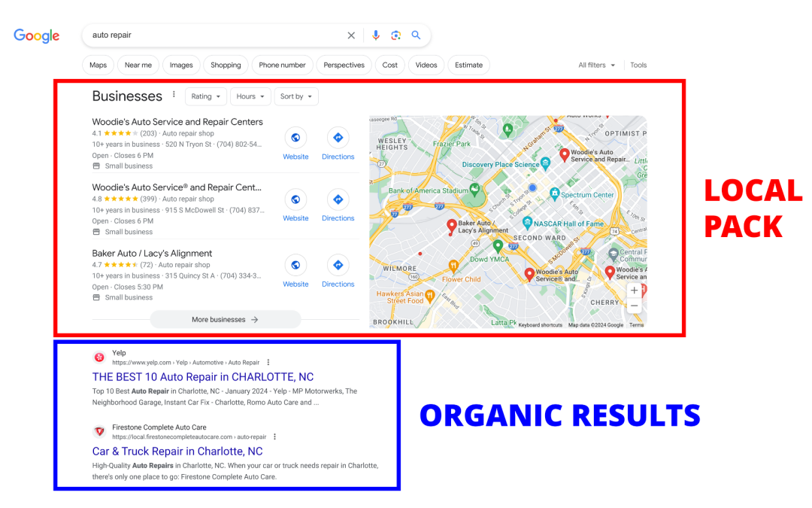Image resolution: width=812 pixels, height=508 pixels.
Task: Submit search with the magnifying glass icon
Action: pos(416,35)
